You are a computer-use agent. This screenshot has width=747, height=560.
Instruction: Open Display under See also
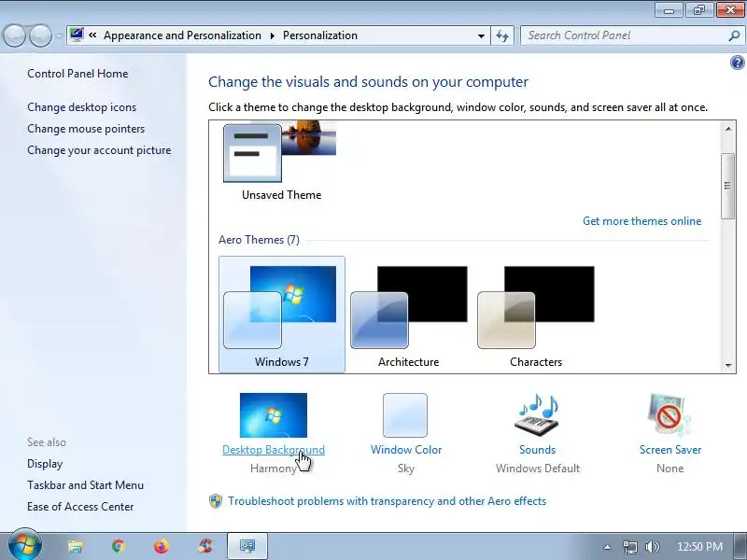coord(45,463)
